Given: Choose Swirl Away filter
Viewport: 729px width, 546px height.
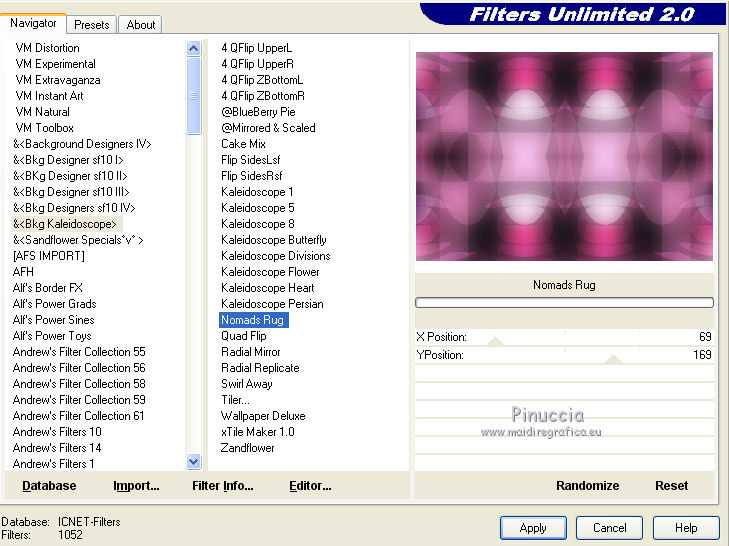Looking at the screenshot, I should pos(247,384).
